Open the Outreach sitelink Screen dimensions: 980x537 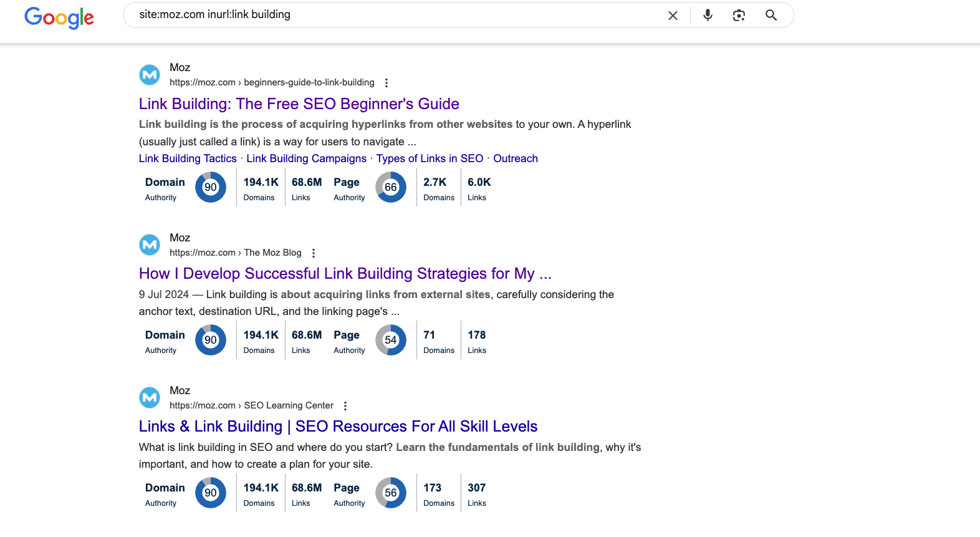tap(515, 158)
